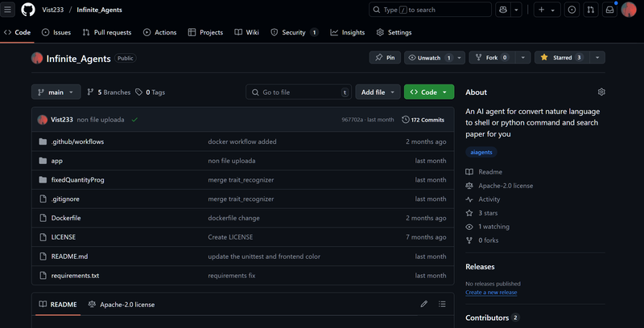Click the aiagents topic tag

point(481,152)
